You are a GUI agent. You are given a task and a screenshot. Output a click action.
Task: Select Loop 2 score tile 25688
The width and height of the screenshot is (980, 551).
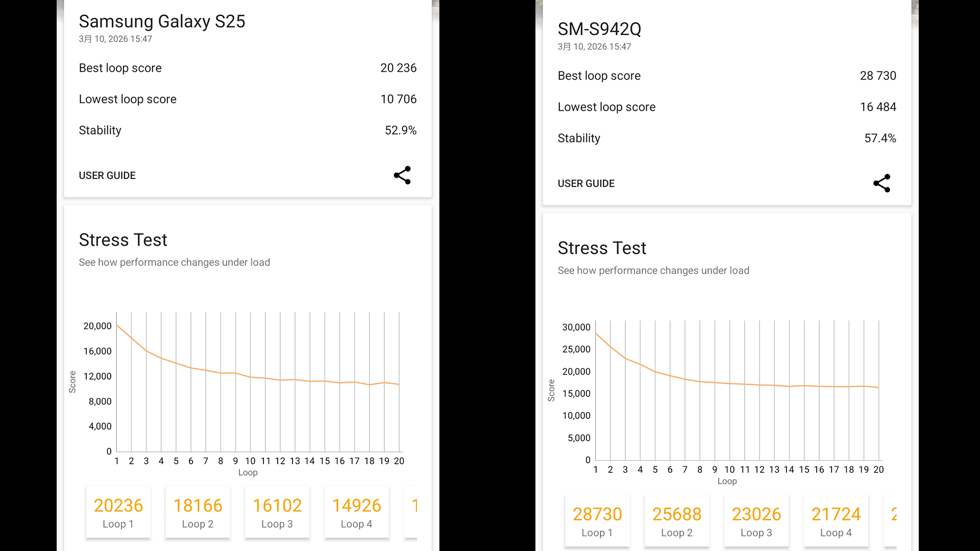pyautogui.click(x=677, y=521)
